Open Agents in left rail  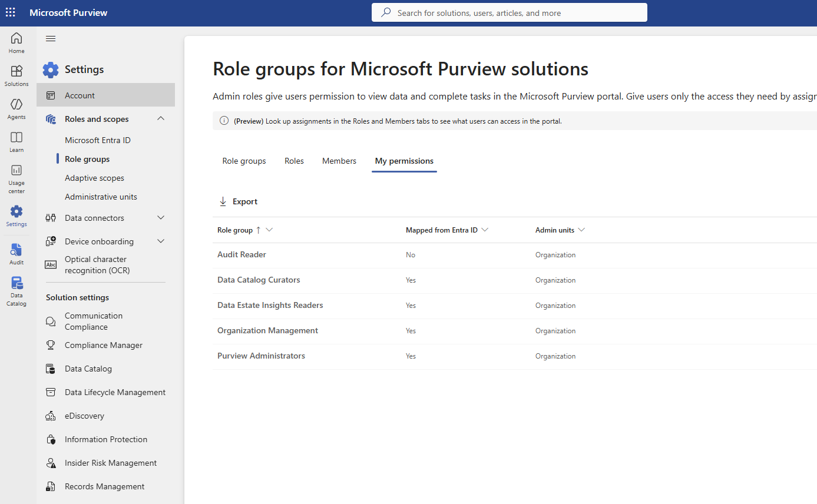[16, 109]
